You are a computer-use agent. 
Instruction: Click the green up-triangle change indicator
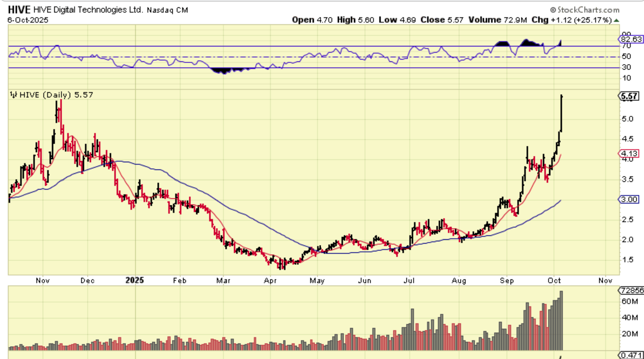(x=616, y=20)
